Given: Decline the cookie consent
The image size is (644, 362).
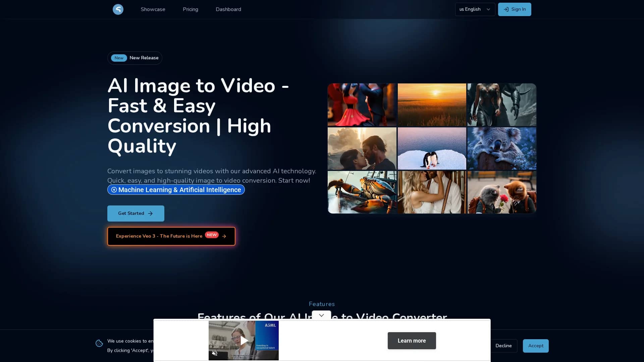Looking at the screenshot, I should click(503, 346).
